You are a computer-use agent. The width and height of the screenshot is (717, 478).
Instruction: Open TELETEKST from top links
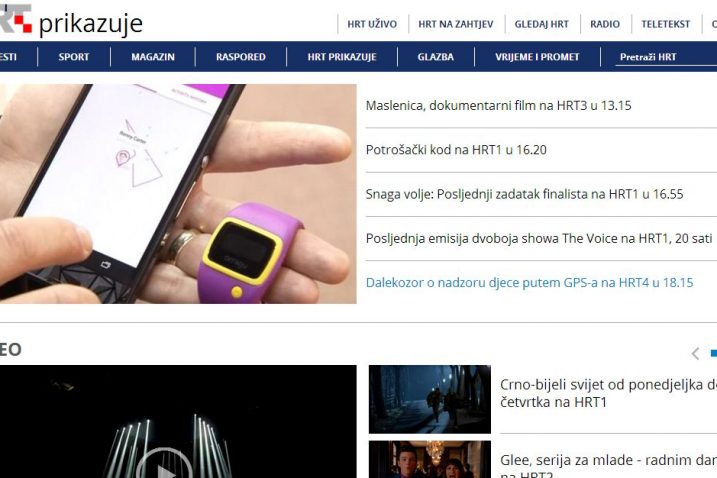[665, 24]
